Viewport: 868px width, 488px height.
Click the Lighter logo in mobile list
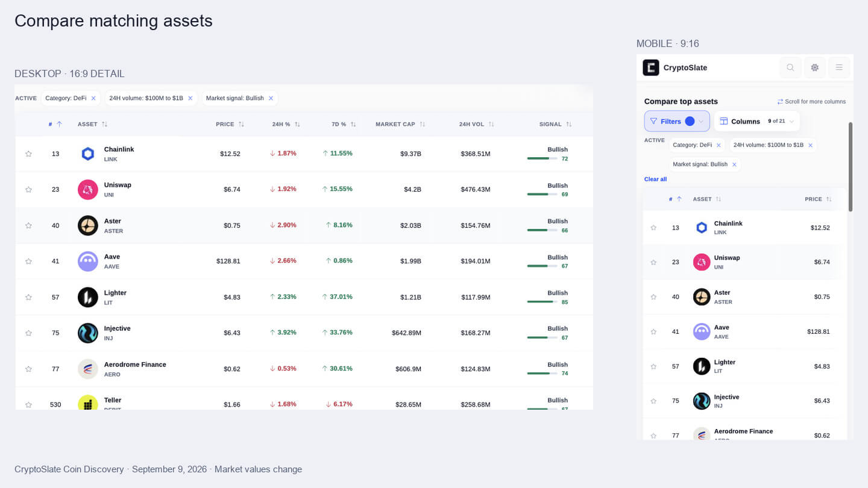click(702, 366)
